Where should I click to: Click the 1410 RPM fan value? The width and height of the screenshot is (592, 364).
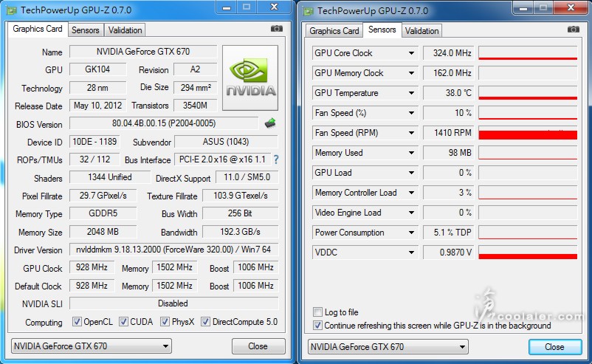448,133
